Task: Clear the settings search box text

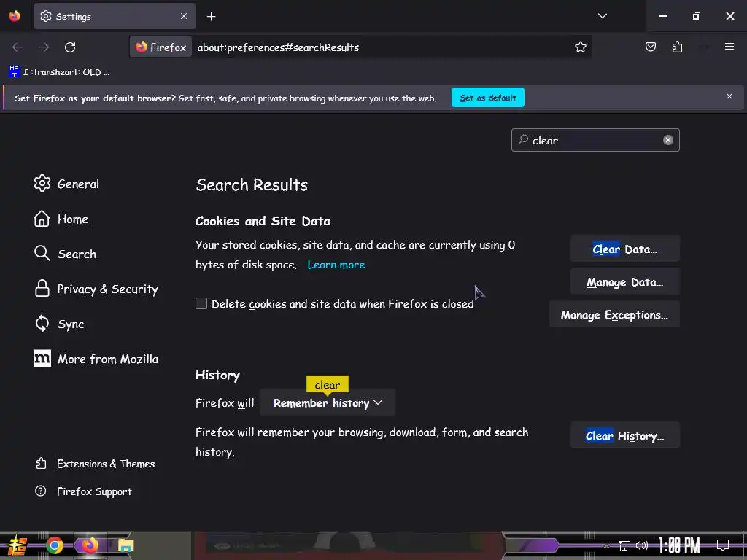Action: point(668,140)
